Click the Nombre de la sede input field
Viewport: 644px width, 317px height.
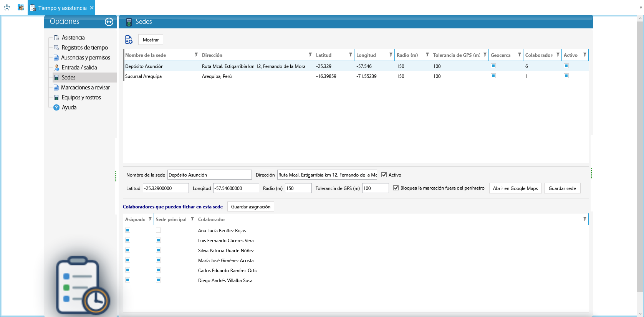(210, 175)
